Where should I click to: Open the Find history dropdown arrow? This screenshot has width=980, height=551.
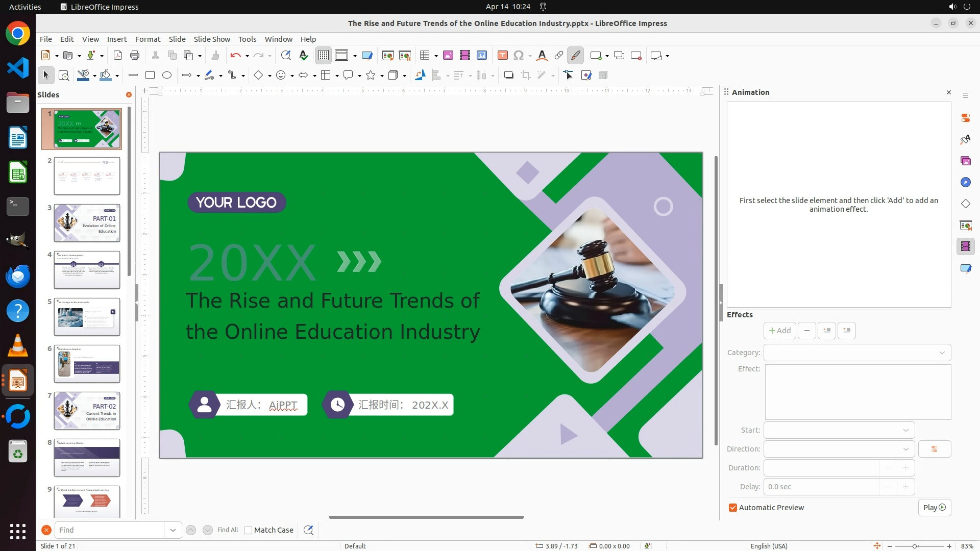[x=173, y=530]
